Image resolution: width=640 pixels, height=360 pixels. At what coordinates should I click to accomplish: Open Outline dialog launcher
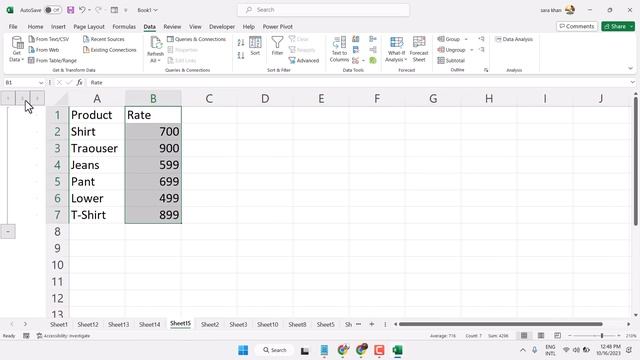click(x=486, y=70)
